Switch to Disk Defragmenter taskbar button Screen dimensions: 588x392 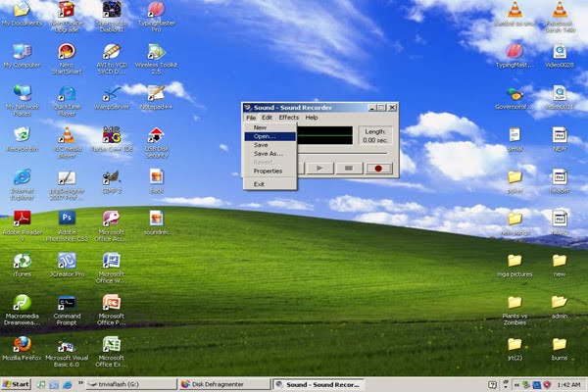224,384
